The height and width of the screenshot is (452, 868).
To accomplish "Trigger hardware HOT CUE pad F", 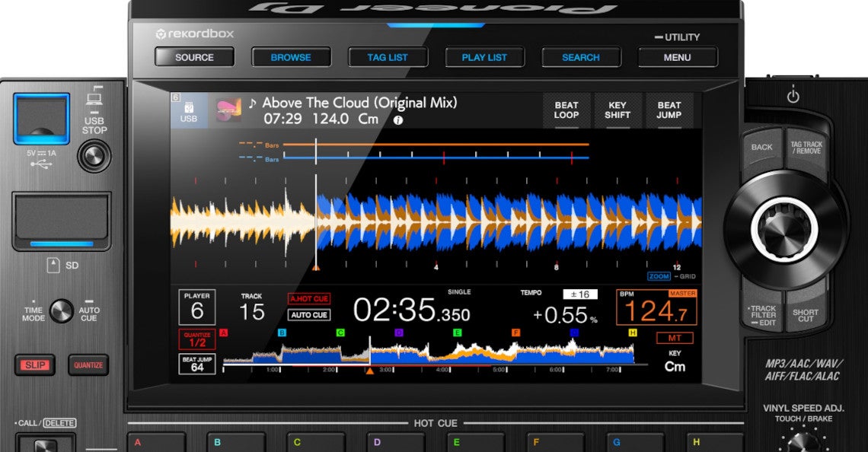I will 555,443.
